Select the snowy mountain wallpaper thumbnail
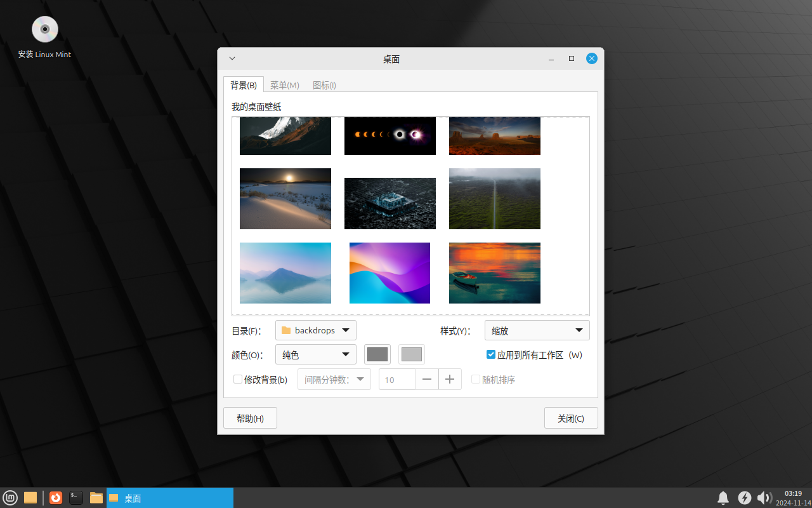 click(x=285, y=136)
